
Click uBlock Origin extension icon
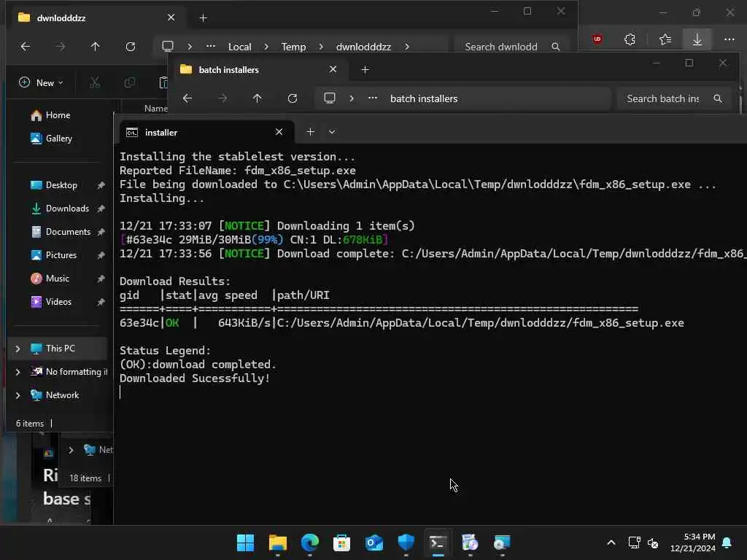point(597,39)
